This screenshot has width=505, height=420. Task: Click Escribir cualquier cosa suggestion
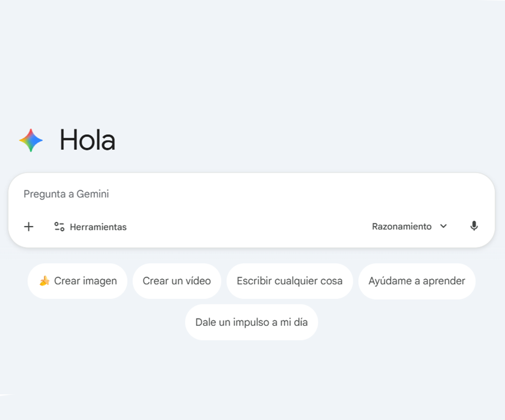[x=289, y=281]
